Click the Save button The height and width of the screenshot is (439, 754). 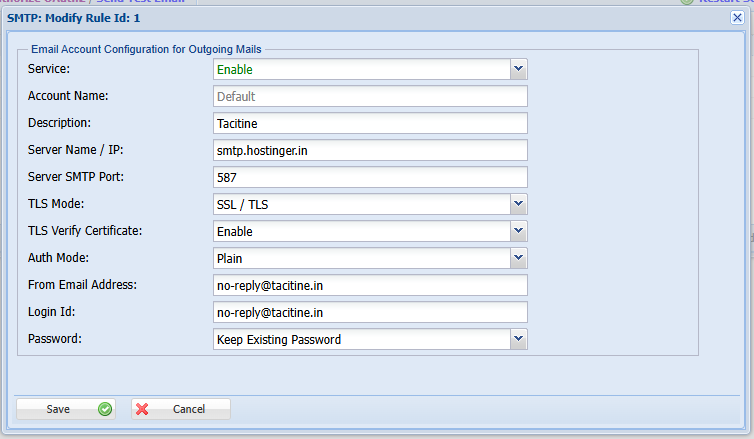coord(65,409)
